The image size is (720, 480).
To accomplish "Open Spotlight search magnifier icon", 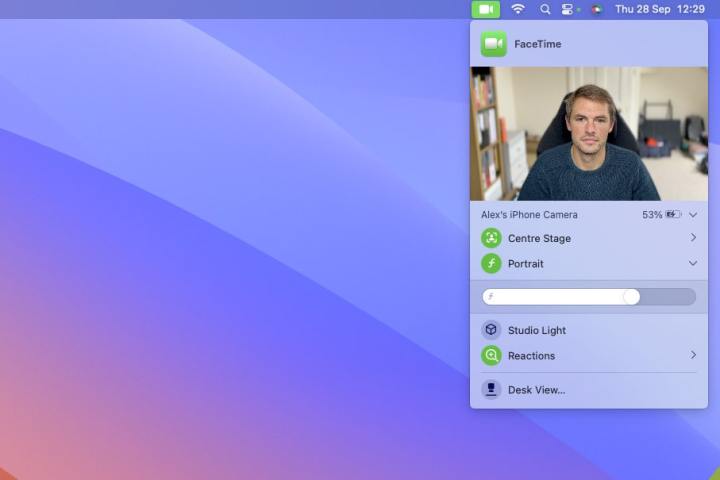I will (x=545, y=9).
